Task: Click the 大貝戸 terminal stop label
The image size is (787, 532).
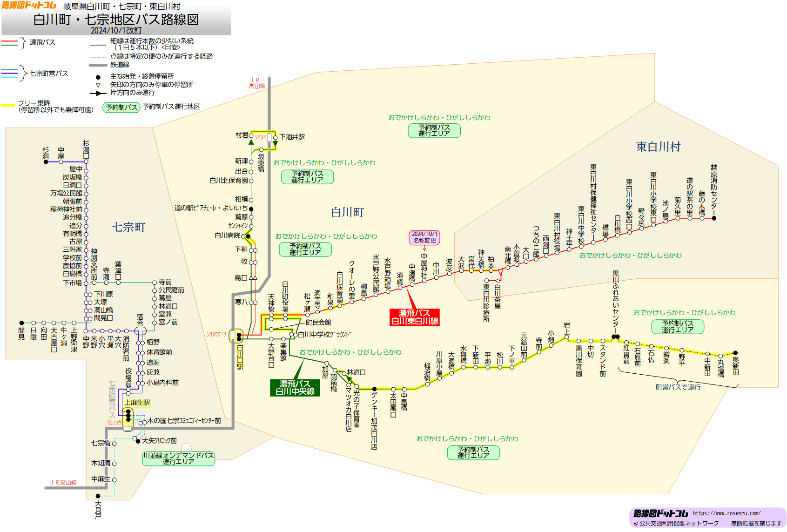Action: point(98,510)
